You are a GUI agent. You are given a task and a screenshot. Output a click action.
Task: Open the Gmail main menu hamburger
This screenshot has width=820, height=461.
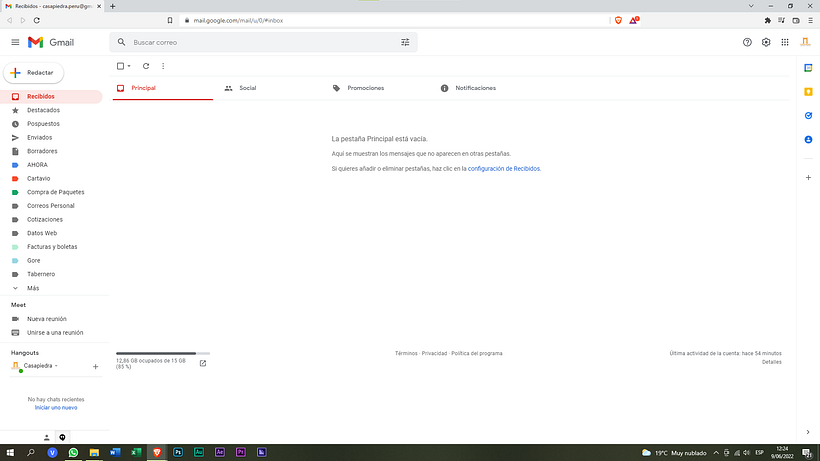point(15,42)
